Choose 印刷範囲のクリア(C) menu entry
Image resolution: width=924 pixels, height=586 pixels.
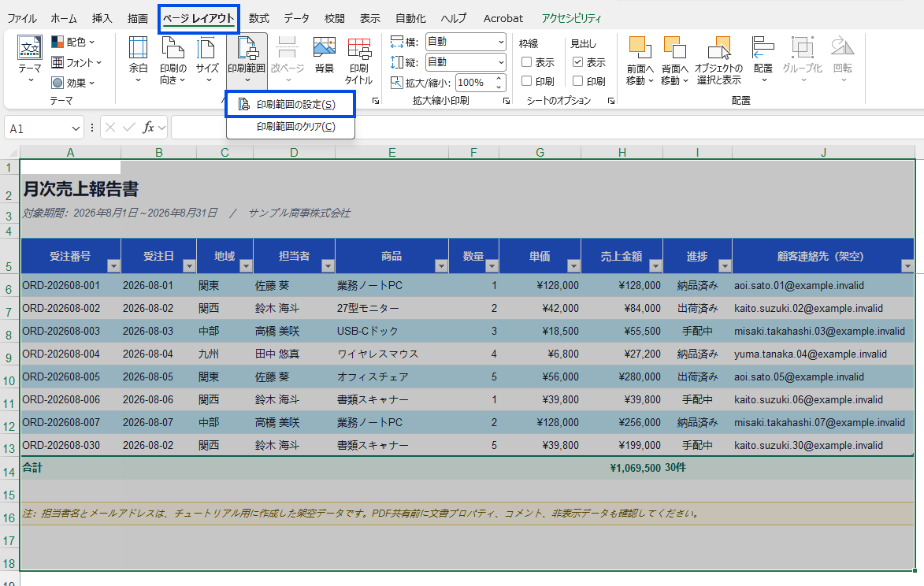click(291, 127)
